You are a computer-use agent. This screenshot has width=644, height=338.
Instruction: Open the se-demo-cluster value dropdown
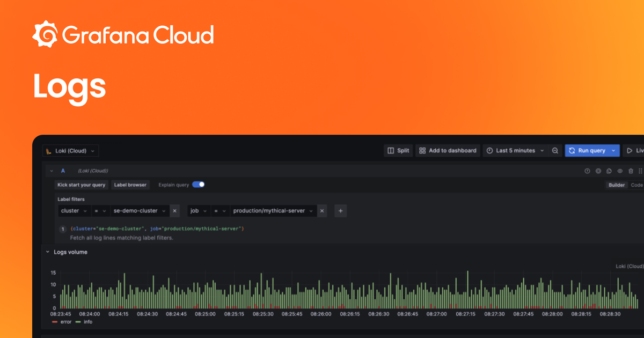tap(140, 211)
